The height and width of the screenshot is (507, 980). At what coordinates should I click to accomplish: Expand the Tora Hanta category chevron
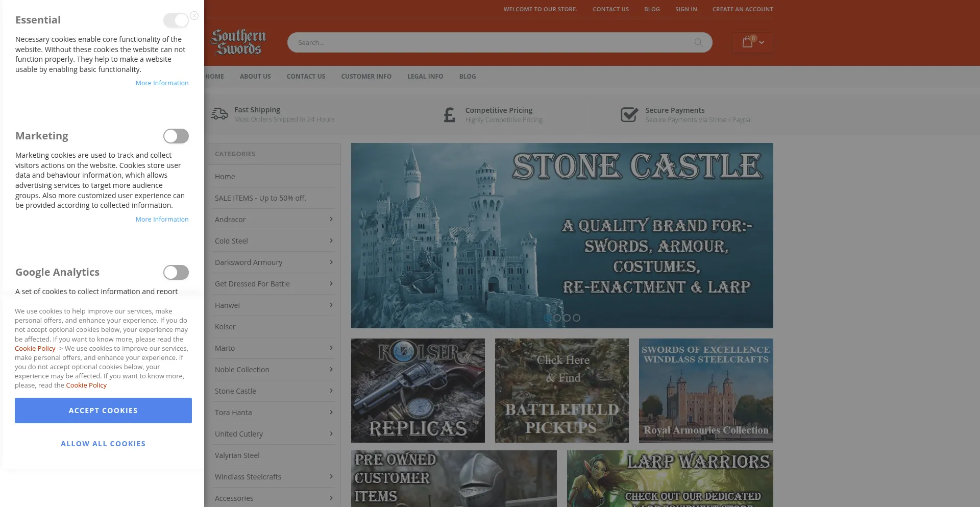(x=331, y=413)
